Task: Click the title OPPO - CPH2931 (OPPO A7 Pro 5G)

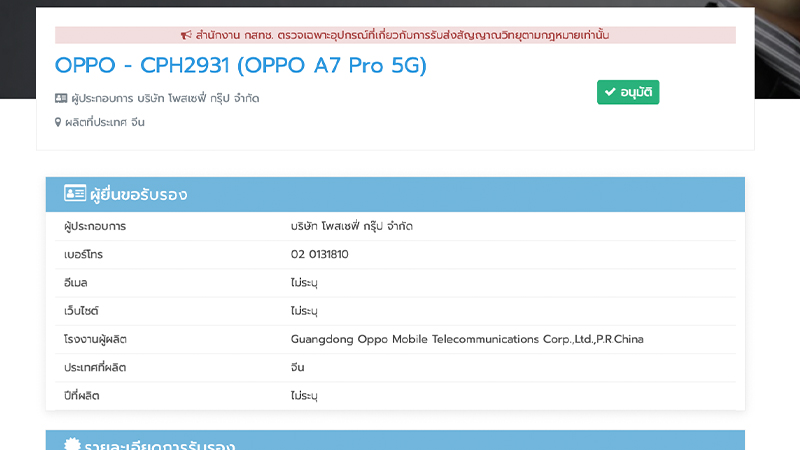Action: coord(240,65)
